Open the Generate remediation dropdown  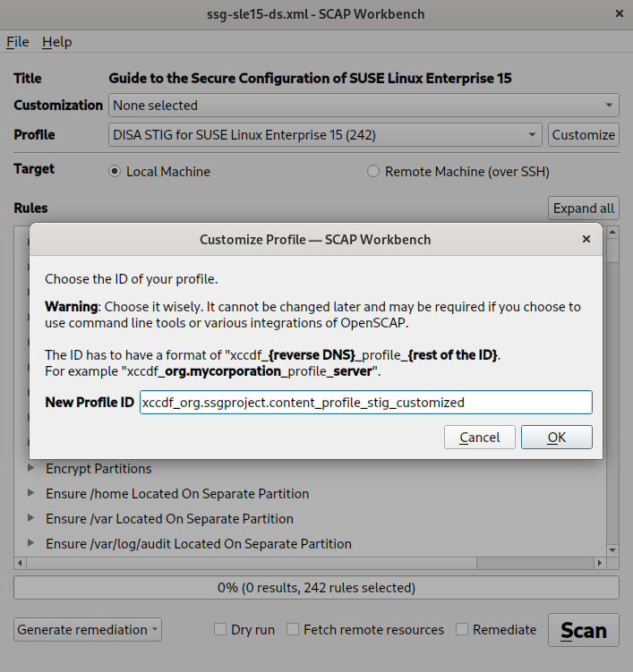tap(88, 629)
